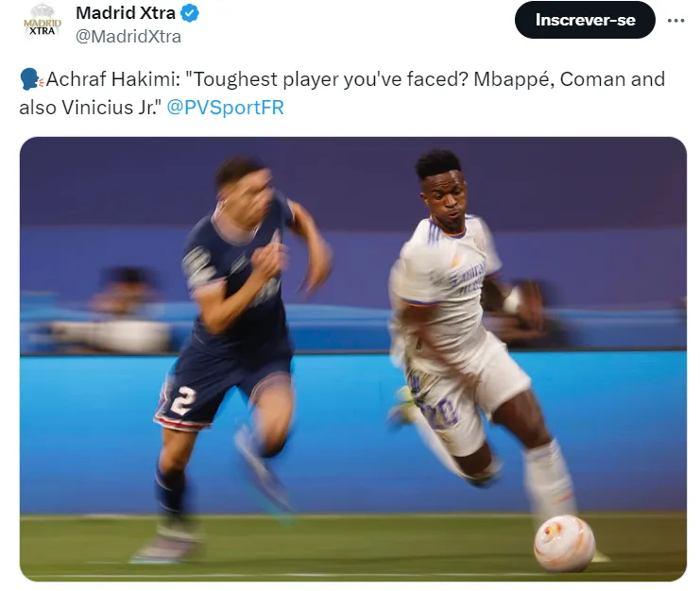
Task: Open the tweet photo in full view
Action: [353, 359]
